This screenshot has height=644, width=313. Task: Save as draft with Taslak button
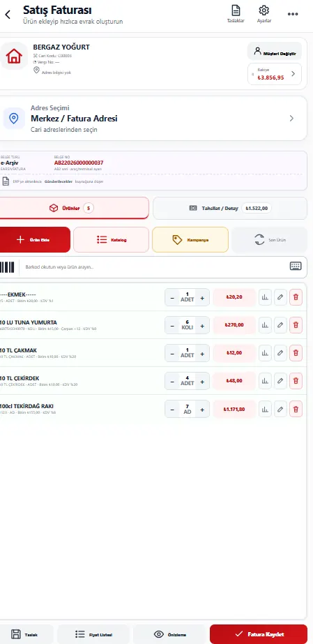click(x=25, y=634)
